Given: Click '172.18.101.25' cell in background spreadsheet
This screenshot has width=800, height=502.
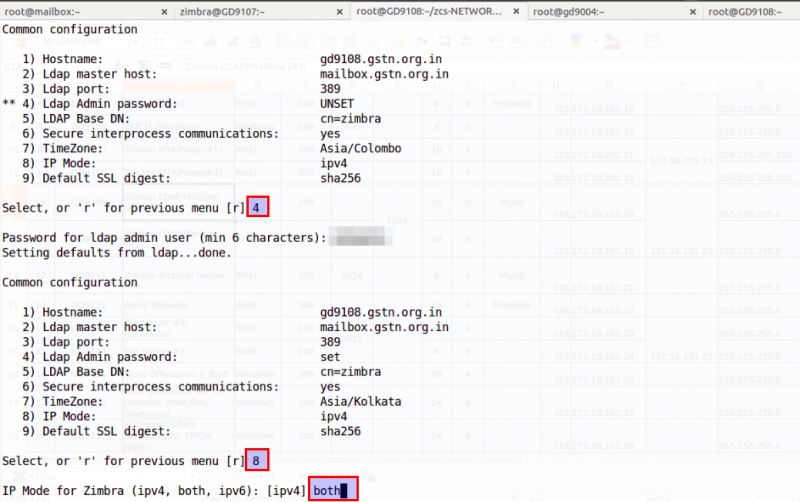Looking at the screenshot, I should (x=681, y=356).
